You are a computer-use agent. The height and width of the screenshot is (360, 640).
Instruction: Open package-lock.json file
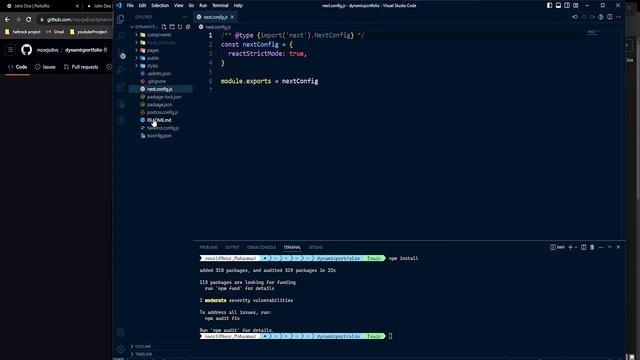pos(164,97)
